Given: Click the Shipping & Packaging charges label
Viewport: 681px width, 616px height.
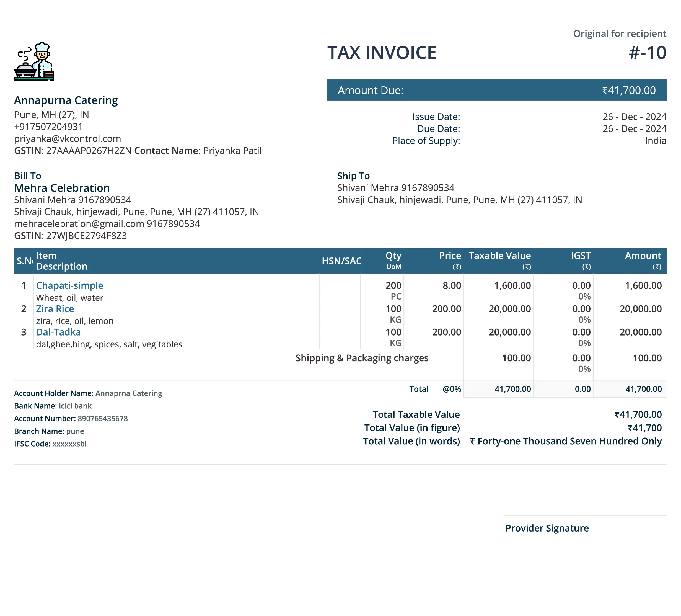Looking at the screenshot, I should pos(362,358).
